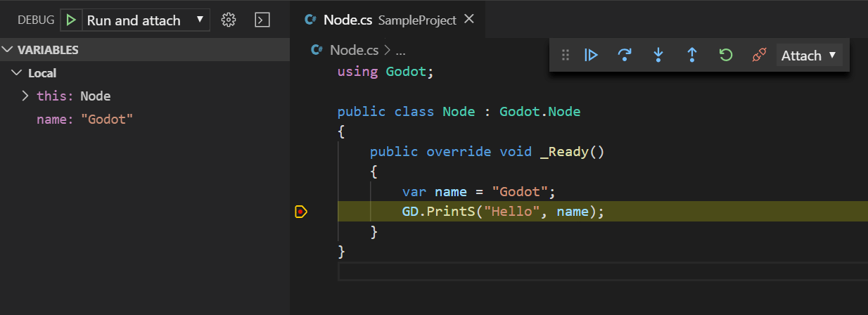Collapse the Variables section
The width and height of the screenshot is (868, 315).
8,50
